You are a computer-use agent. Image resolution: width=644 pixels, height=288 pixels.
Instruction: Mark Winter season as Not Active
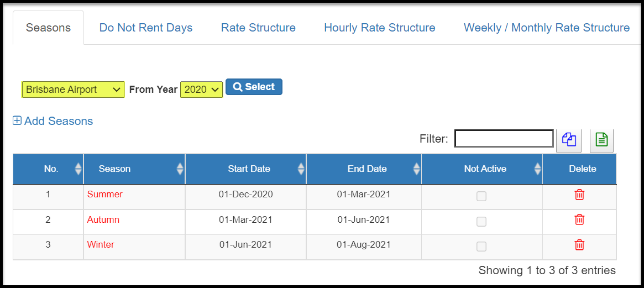click(481, 247)
